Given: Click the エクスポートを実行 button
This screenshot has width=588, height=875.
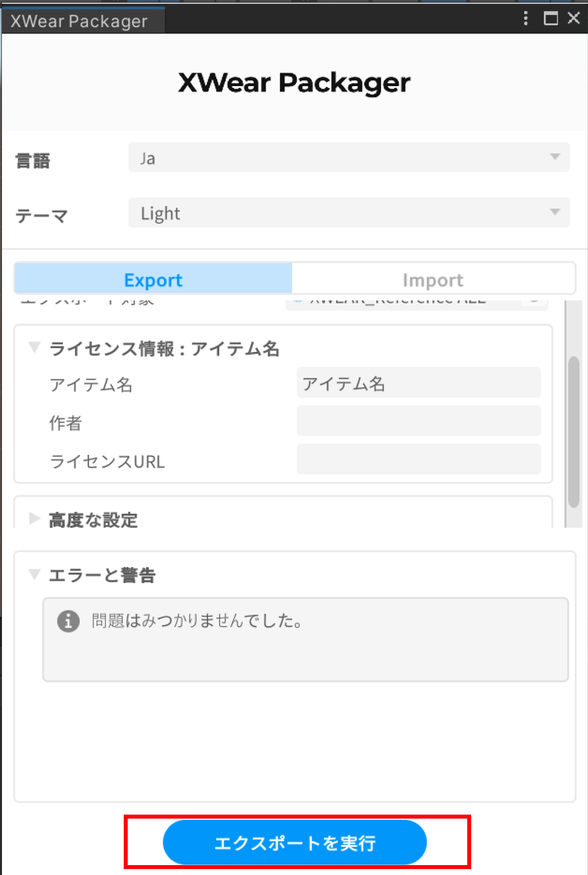Looking at the screenshot, I should coord(295,842).
